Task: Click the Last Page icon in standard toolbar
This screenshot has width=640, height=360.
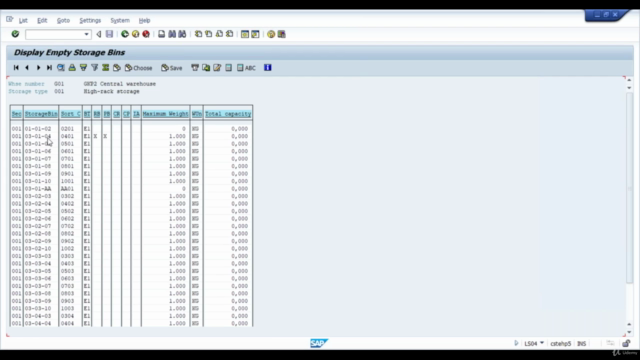Action: (230, 34)
